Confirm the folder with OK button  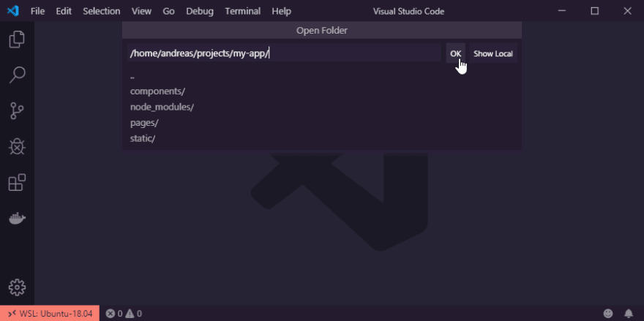tap(455, 53)
